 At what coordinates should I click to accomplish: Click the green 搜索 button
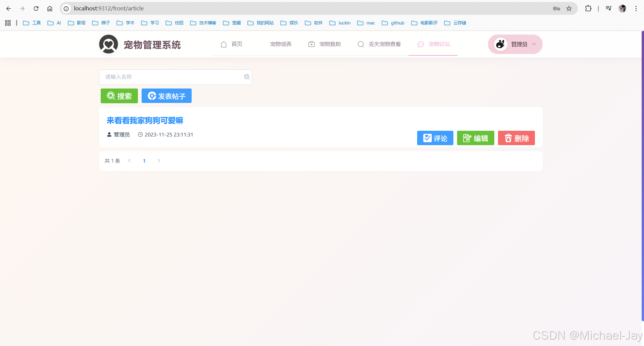119,96
